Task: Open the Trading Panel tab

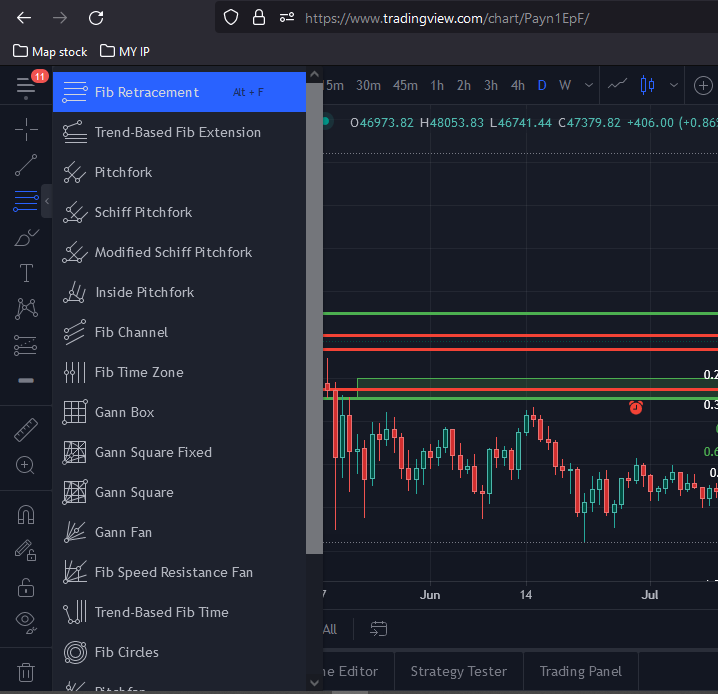Action: point(581,672)
